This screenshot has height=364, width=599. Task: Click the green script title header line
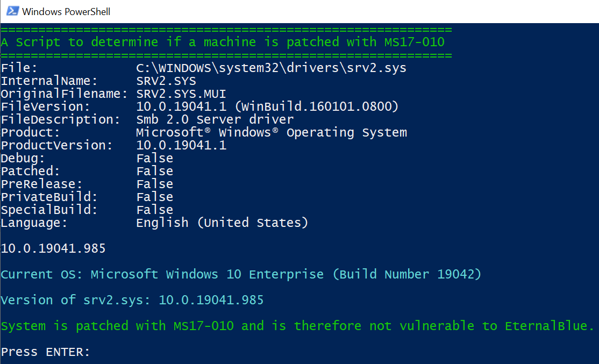click(223, 42)
